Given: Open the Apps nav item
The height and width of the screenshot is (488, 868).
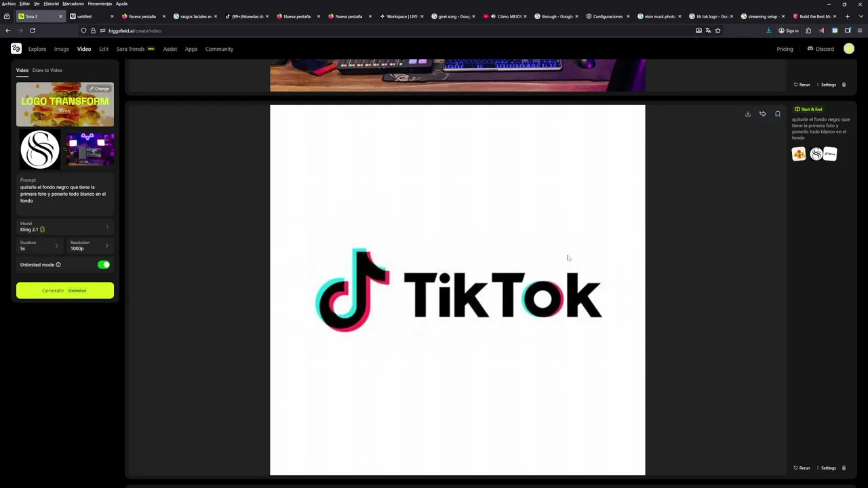Looking at the screenshot, I should [x=191, y=49].
